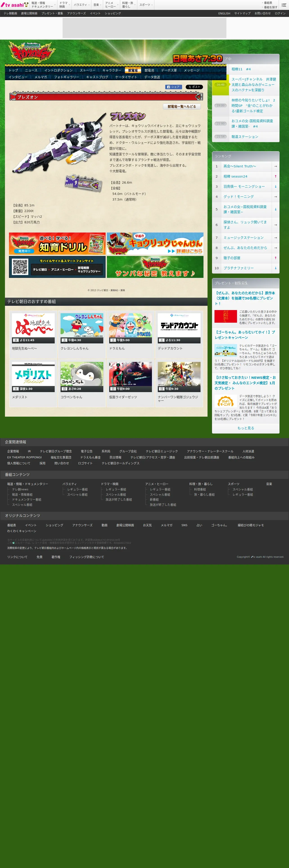The height and width of the screenshot is (868, 289).
Task: Click the Plezuon mecha image
Action: 60,143
